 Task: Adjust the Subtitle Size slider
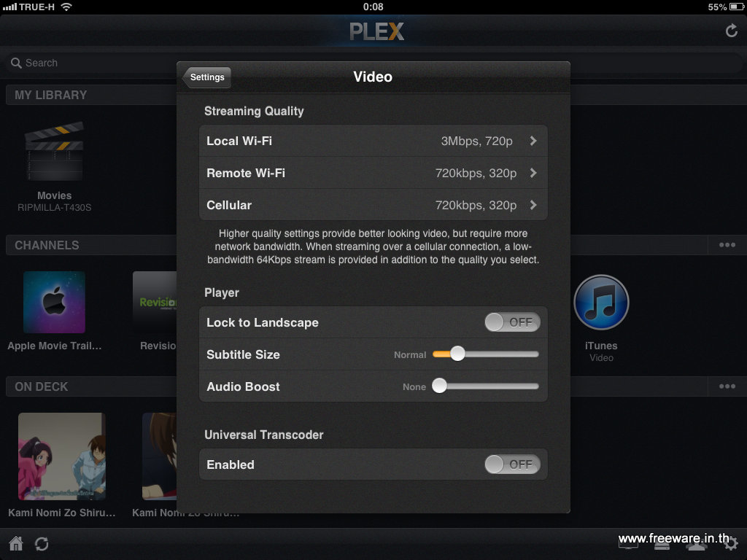pyautogui.click(x=485, y=354)
